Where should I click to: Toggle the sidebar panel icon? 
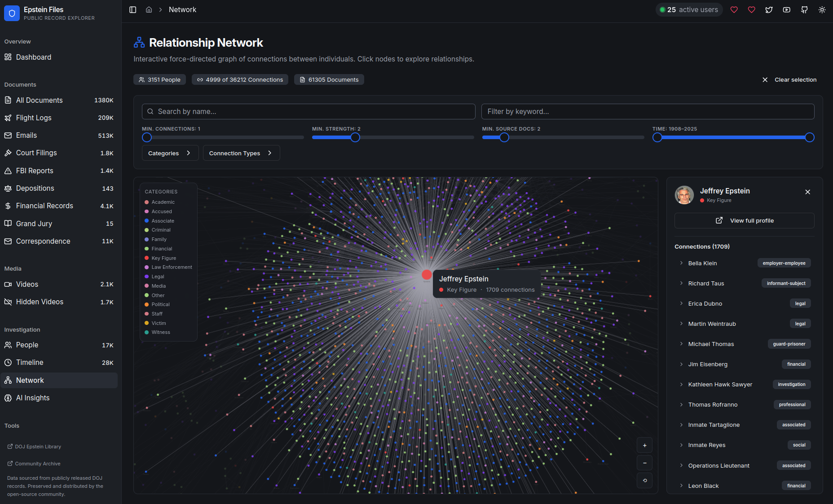point(132,10)
